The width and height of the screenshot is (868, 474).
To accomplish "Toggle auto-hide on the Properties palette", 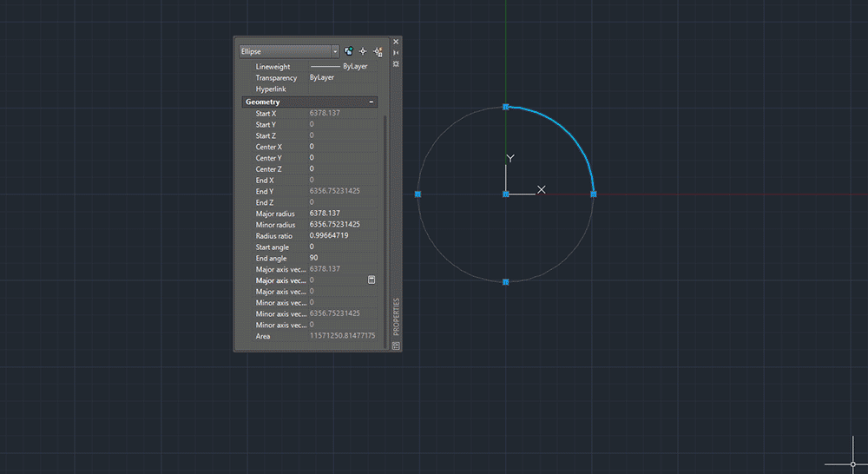I will (397, 52).
